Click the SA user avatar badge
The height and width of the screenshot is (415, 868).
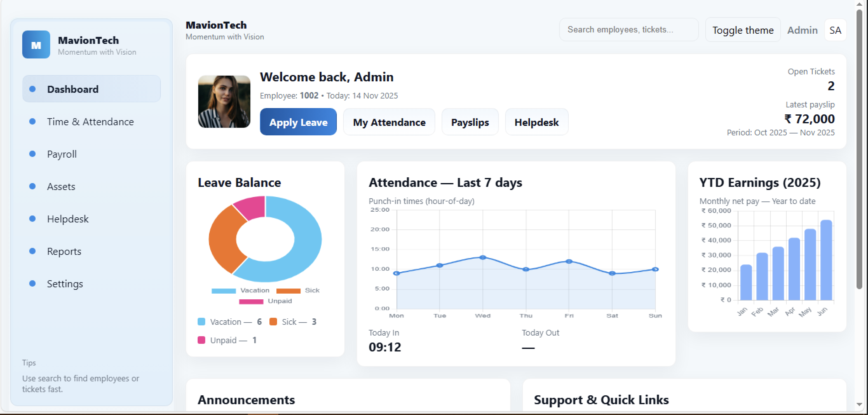point(835,30)
